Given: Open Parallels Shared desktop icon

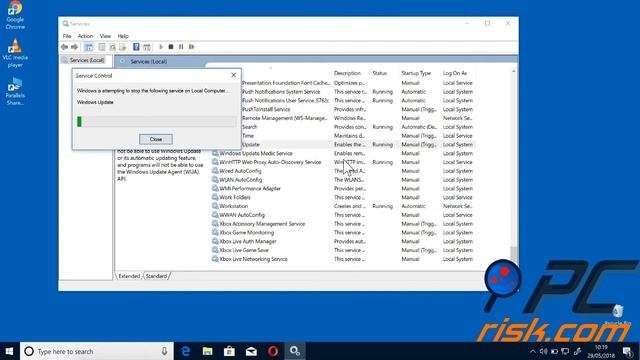Looking at the screenshot, I should click(15, 91).
